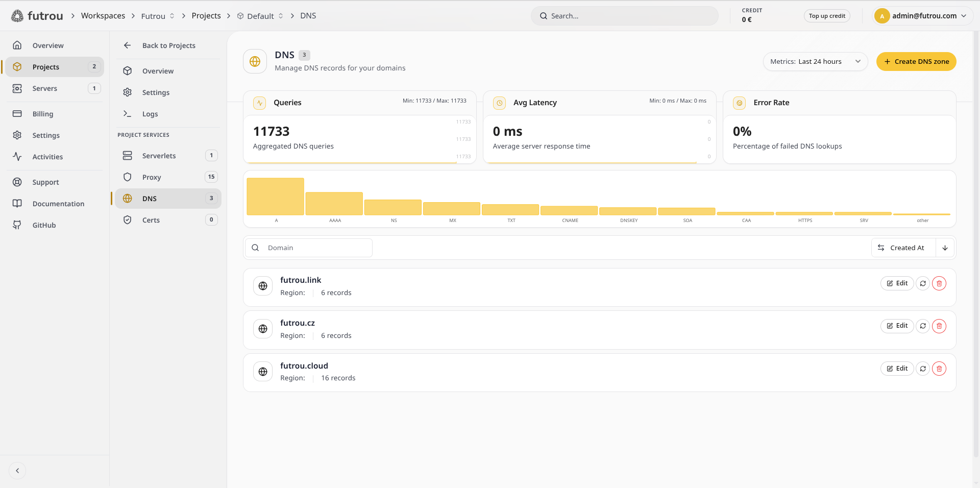Screen dimensions: 980x488
Task: Focus the Domain filter field
Action: [x=309, y=248]
